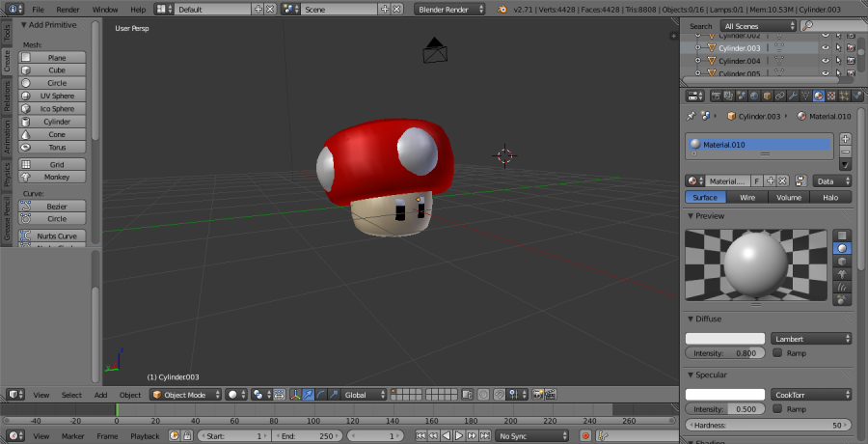Jump to the end frame button
Image resolution: width=868 pixels, height=444 pixels.
(485, 436)
